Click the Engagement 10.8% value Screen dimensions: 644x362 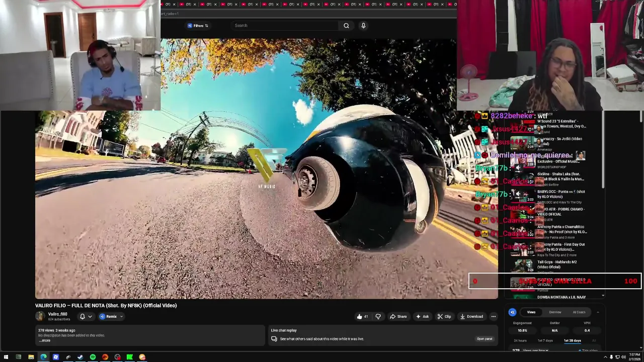[522, 330]
